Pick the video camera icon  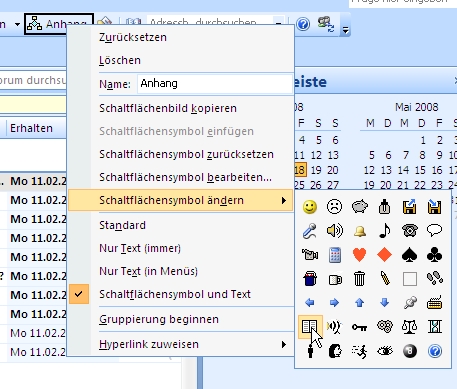pos(310,255)
